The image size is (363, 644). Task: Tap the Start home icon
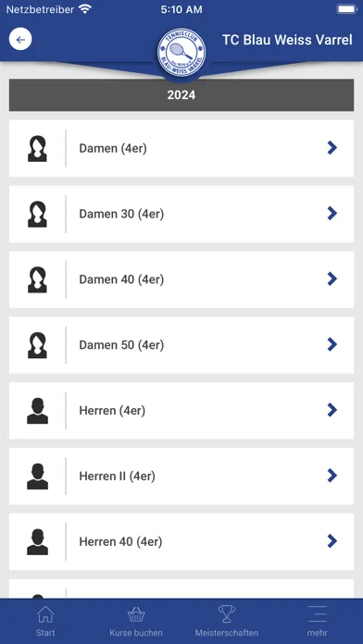pos(45,614)
